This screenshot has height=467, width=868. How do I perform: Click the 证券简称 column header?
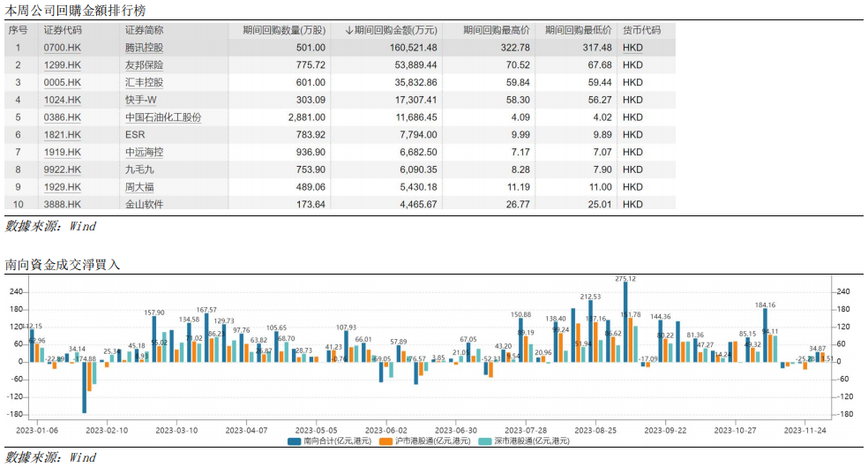pos(144,30)
